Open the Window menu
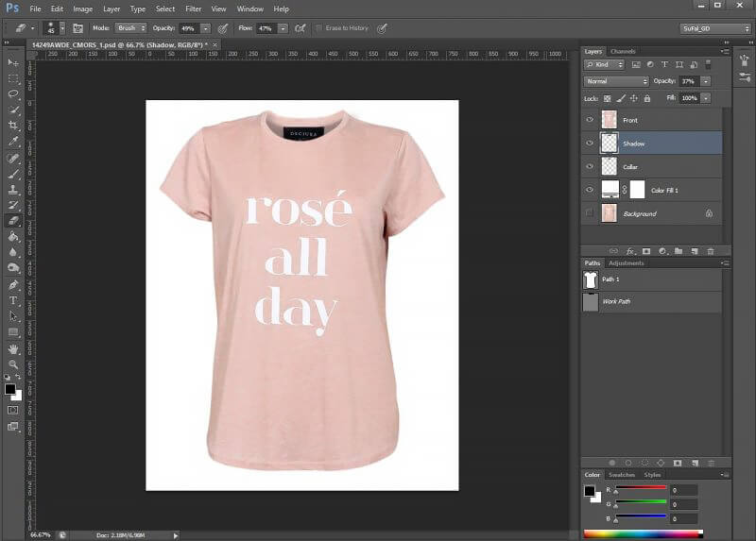 pyautogui.click(x=249, y=8)
